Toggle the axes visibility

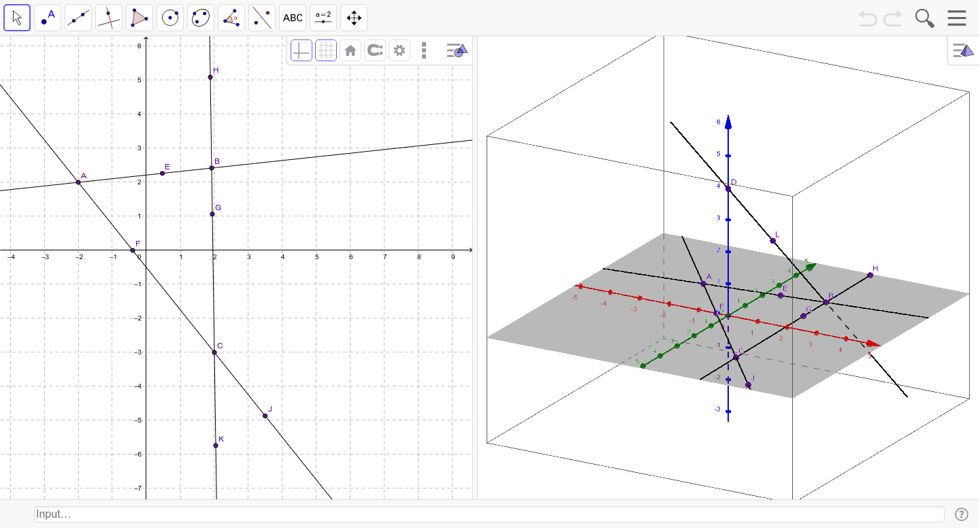click(x=301, y=50)
